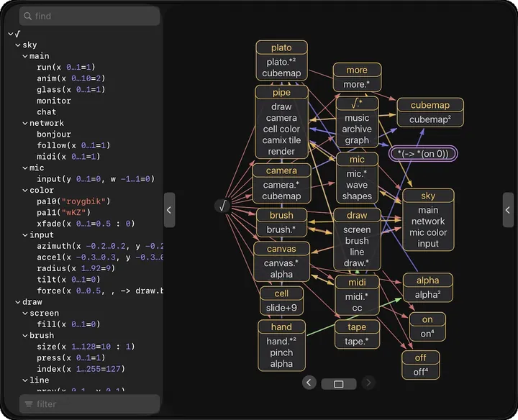Screen dimensions: 518x420
Task: Open the right panel with chevron handle
Action: tap(508, 210)
